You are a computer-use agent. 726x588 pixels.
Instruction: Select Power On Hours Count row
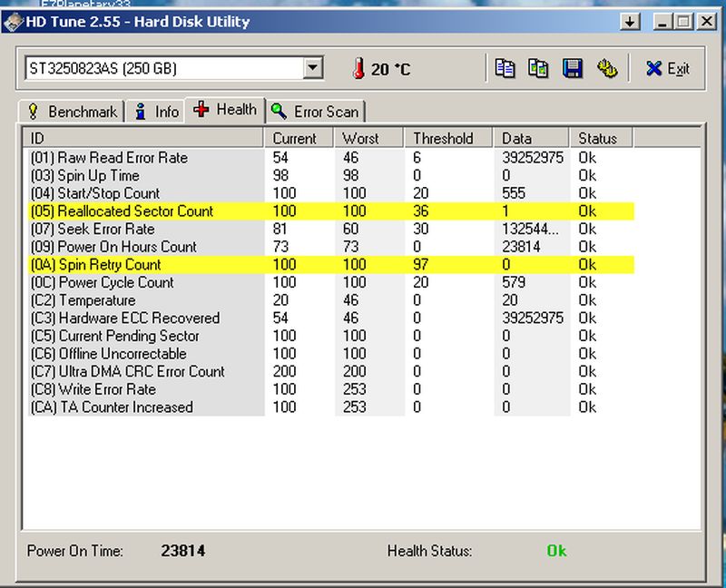point(331,247)
